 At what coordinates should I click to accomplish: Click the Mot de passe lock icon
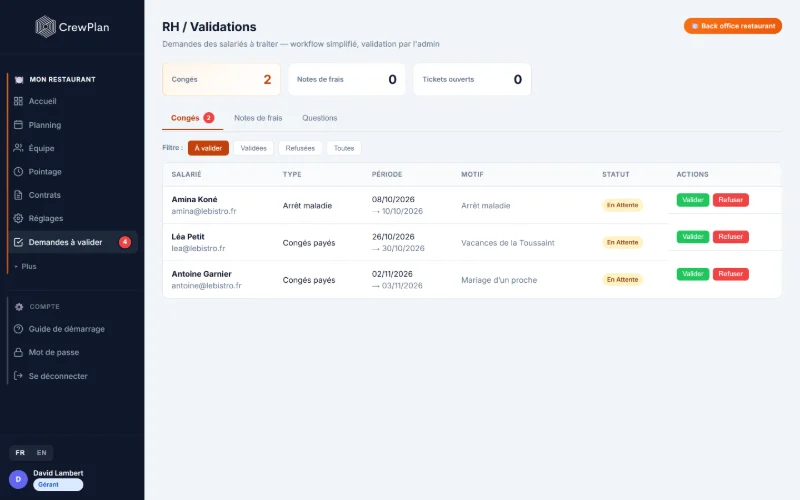tap(18, 353)
